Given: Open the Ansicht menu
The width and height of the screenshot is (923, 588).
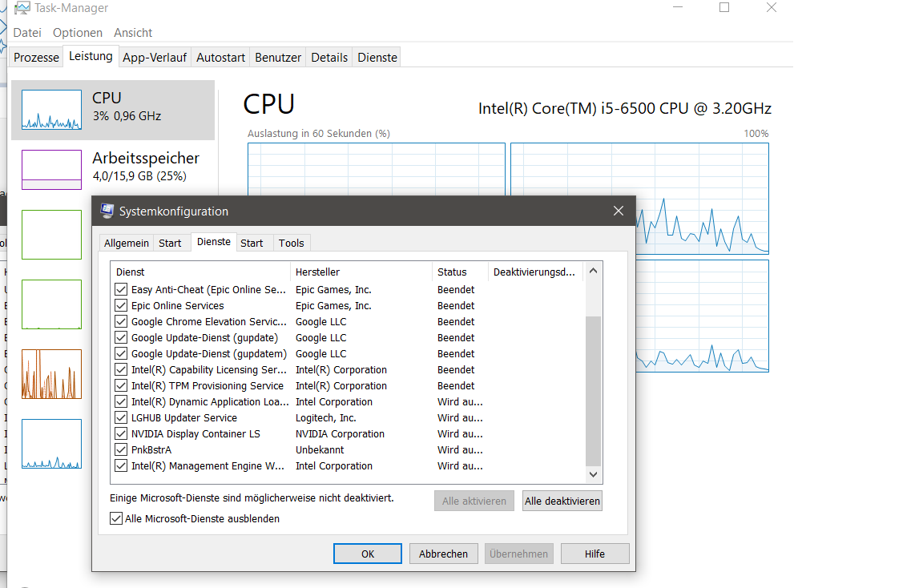Looking at the screenshot, I should click(x=133, y=32).
